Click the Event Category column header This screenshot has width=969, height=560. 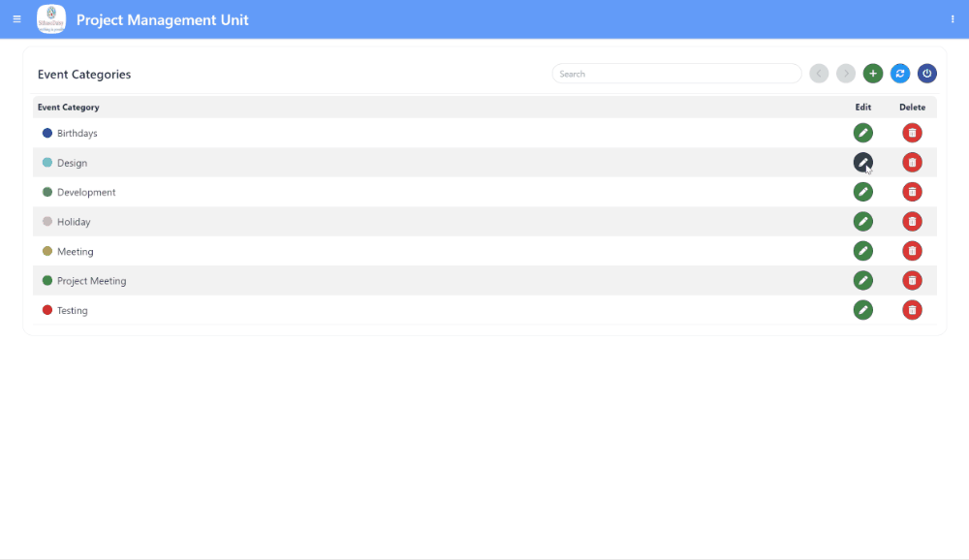69,108
